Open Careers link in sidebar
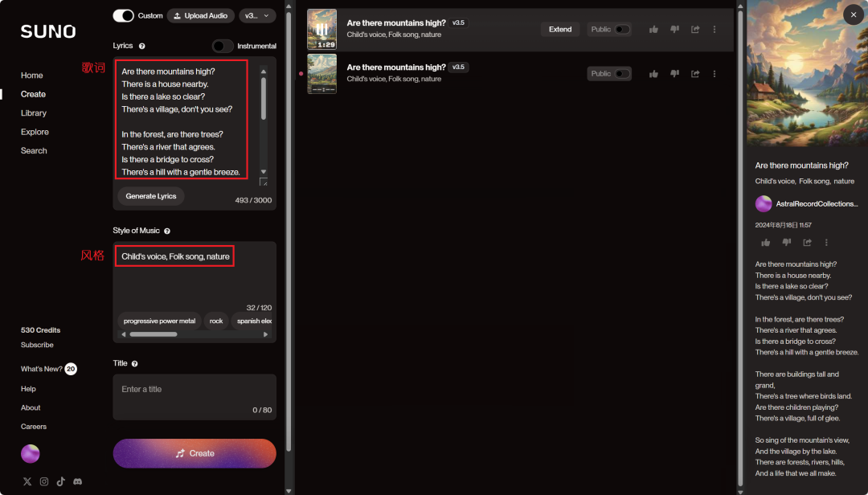 click(x=34, y=427)
